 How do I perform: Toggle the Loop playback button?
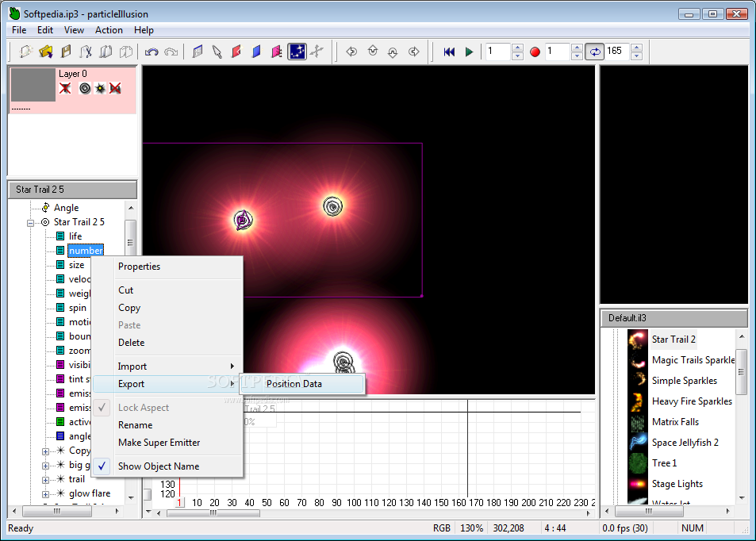[x=595, y=52]
